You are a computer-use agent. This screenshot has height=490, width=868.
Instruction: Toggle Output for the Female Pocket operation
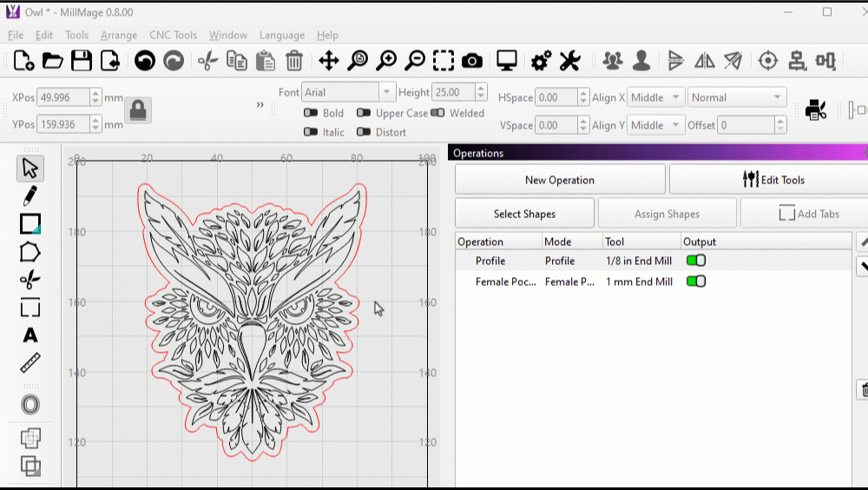point(695,281)
